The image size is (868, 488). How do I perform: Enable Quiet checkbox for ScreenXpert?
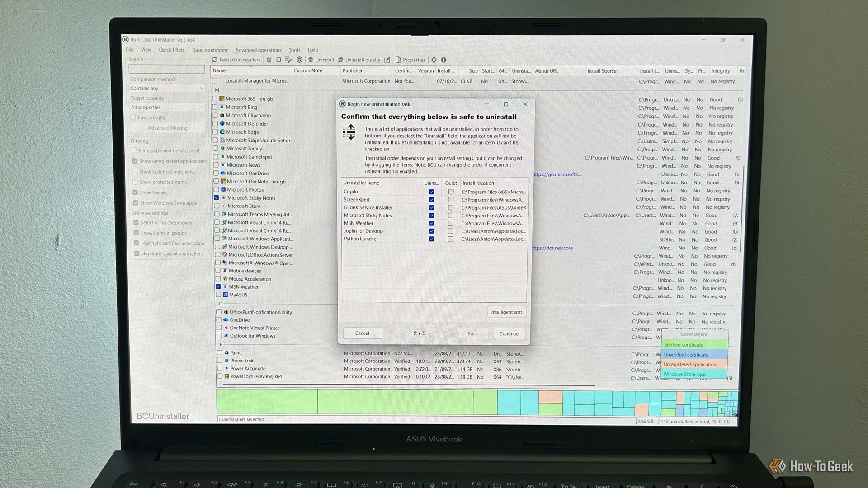pyautogui.click(x=451, y=200)
